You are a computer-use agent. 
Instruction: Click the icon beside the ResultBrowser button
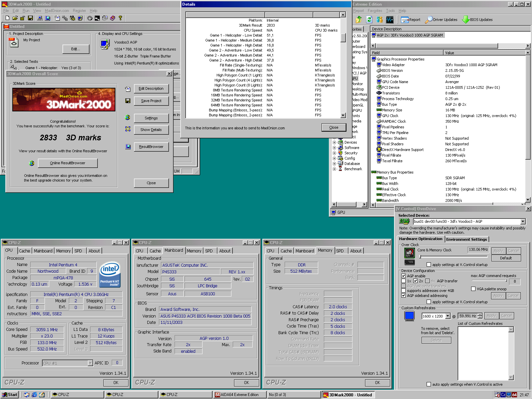(x=128, y=147)
